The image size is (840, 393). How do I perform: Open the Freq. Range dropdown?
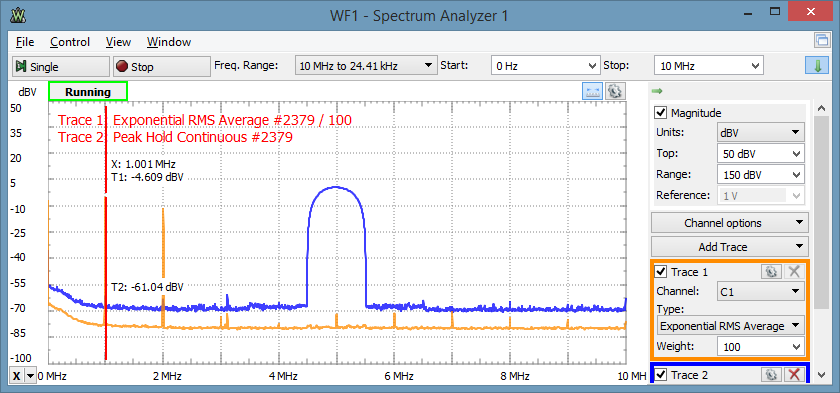click(365, 66)
